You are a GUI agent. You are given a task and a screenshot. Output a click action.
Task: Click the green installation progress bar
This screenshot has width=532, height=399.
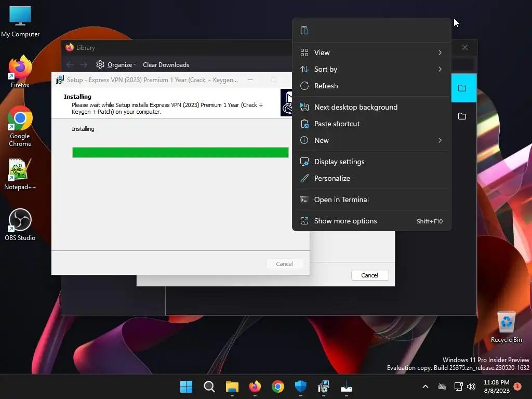pyautogui.click(x=180, y=152)
